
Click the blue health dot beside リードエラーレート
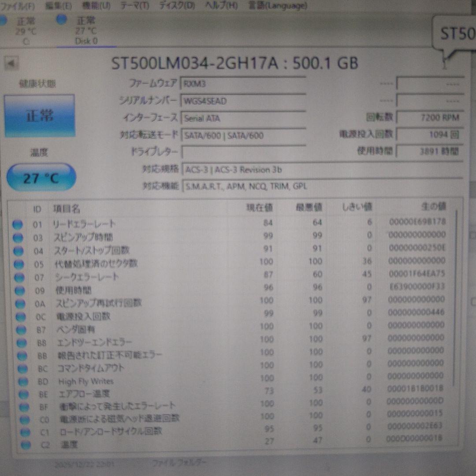(19, 225)
